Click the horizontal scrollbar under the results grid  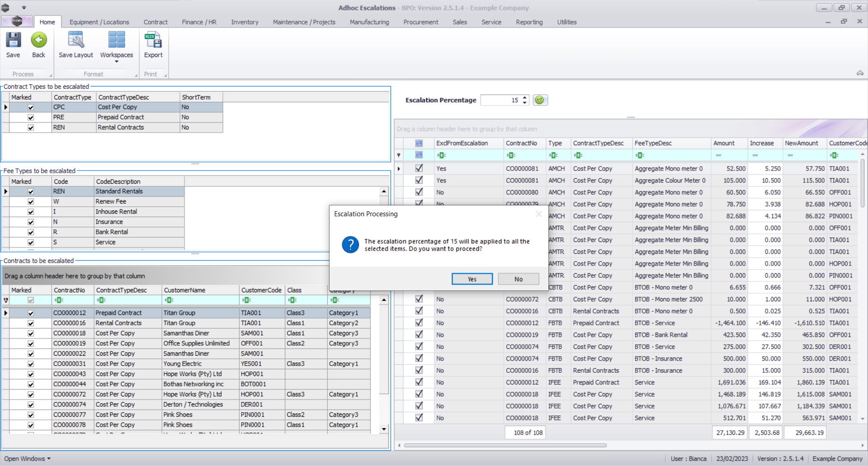click(505, 445)
